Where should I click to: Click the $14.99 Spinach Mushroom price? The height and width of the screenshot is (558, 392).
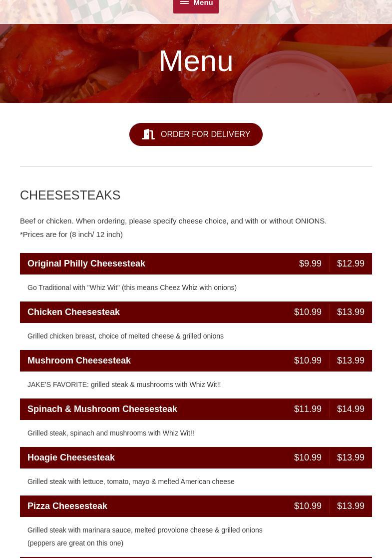pos(350,409)
